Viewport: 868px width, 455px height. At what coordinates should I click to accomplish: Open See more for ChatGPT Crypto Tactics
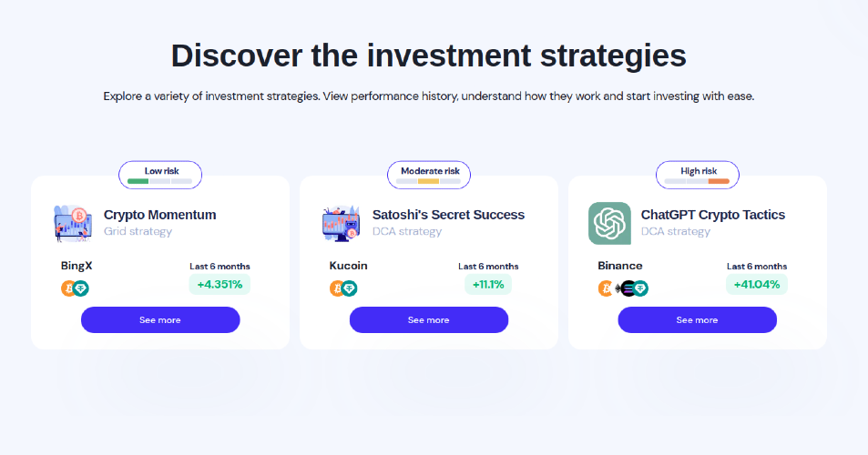[x=697, y=320]
